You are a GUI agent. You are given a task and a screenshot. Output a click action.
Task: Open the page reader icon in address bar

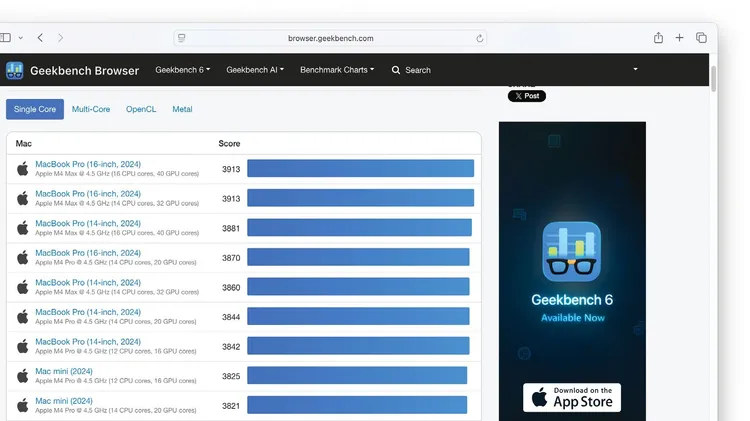click(x=182, y=38)
